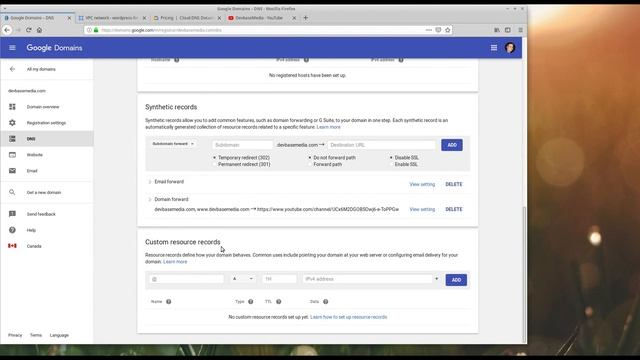This screenshot has height=360, width=640.
Task: Open the record type A dropdown
Action: tap(242, 279)
